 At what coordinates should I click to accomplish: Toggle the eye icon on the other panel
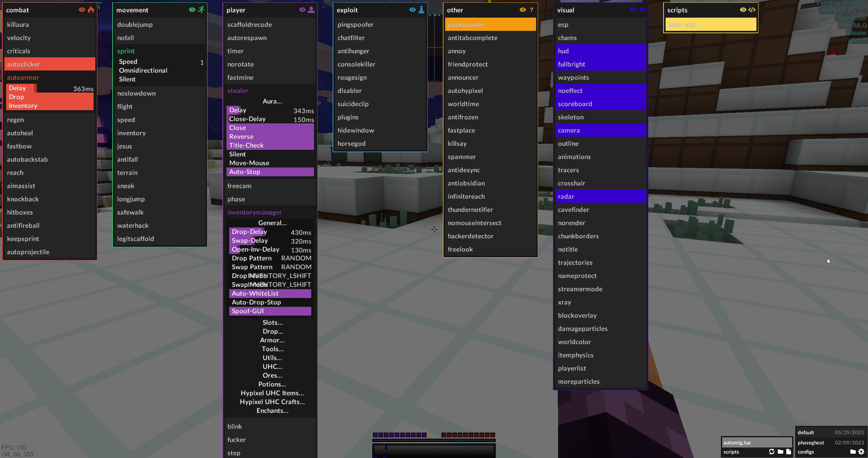(x=522, y=10)
